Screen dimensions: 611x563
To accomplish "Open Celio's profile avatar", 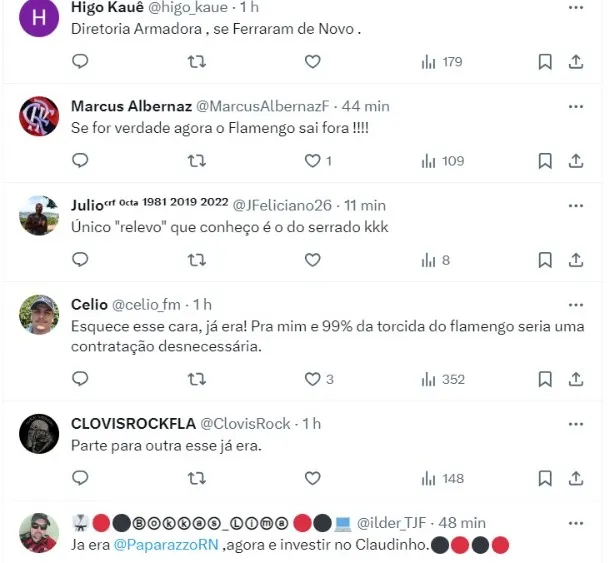I will pos(39,314).
